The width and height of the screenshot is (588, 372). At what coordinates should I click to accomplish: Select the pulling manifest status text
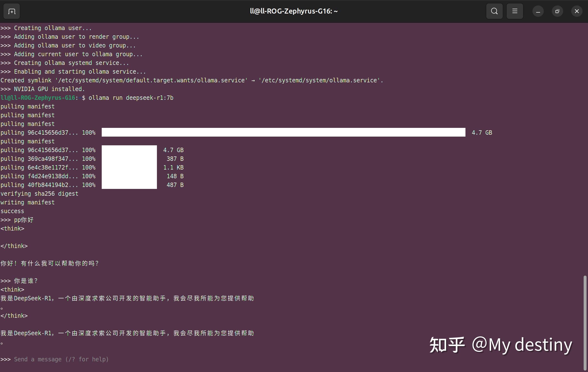[x=28, y=106]
